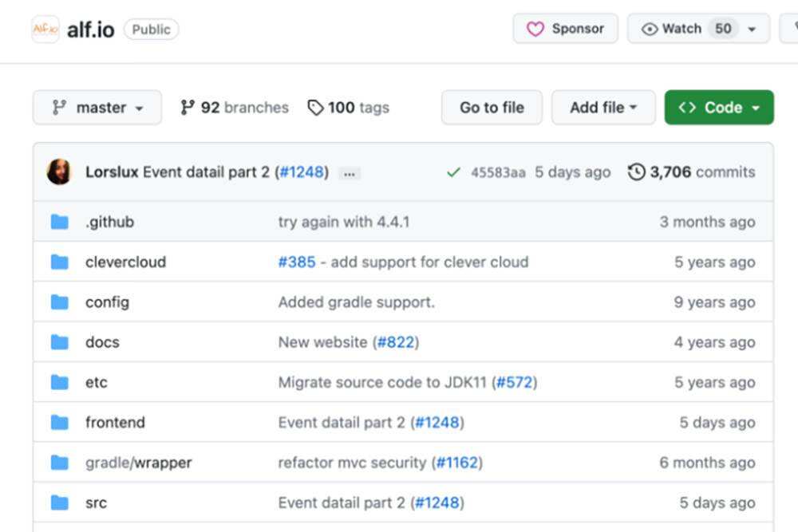Expand the commit message ellipsis button
The image size is (798, 532).
pyautogui.click(x=349, y=173)
